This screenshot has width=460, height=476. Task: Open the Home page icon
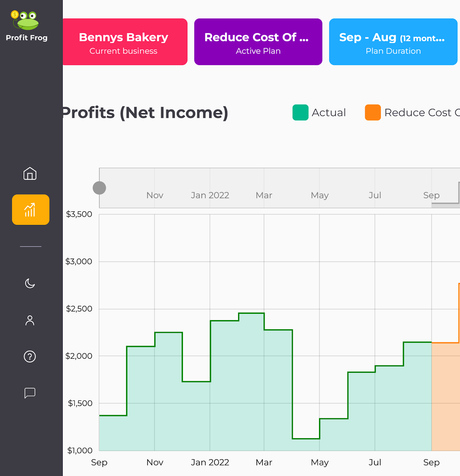click(30, 173)
